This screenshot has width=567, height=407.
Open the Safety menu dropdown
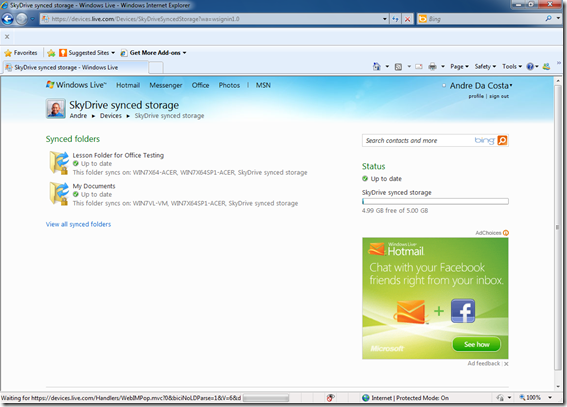[485, 67]
